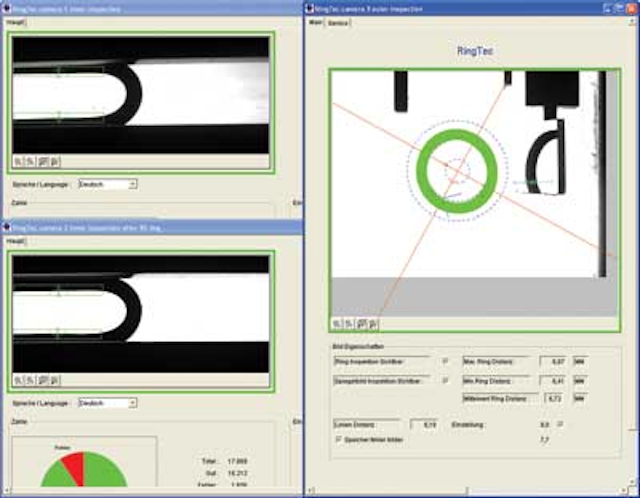
Task: Click camera 1 window title bar icon
Action: 7,8
